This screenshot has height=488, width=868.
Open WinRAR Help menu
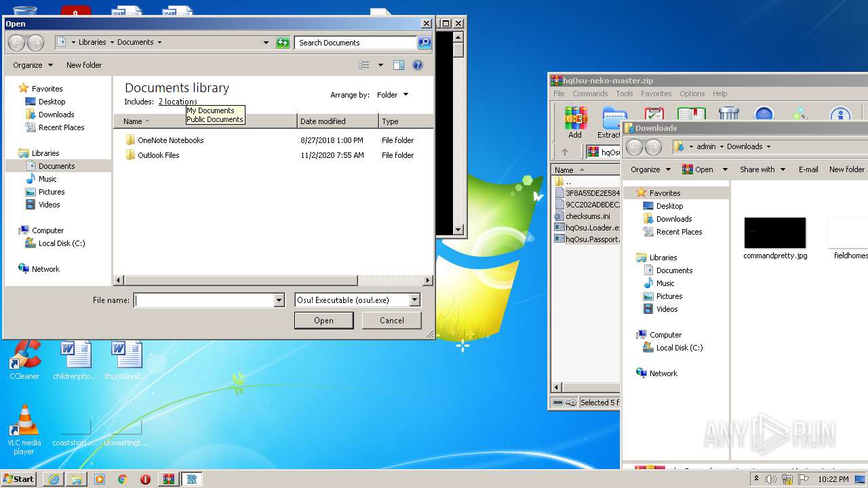click(720, 94)
